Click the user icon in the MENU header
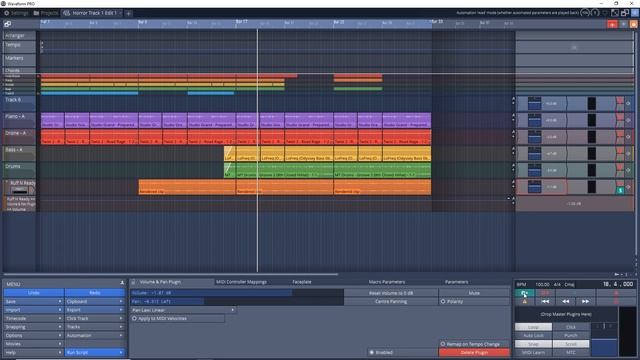 point(122,283)
